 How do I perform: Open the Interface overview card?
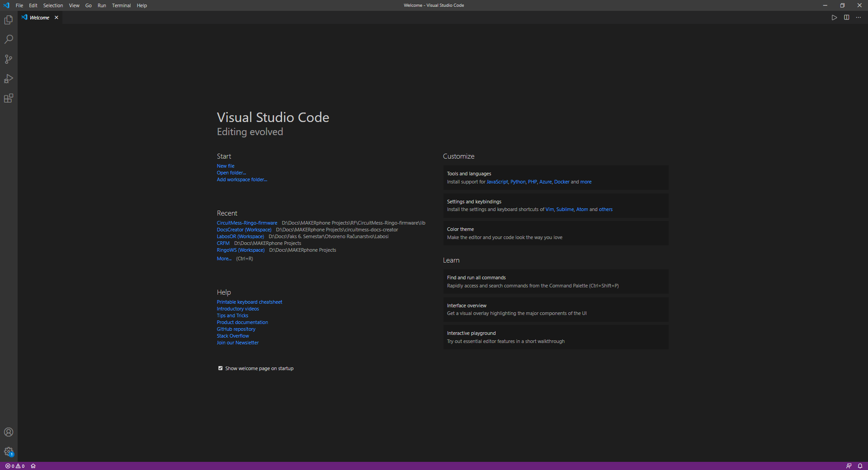pos(556,310)
